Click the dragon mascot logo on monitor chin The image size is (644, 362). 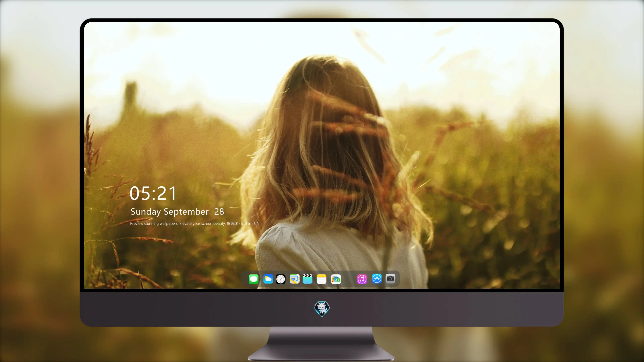[322, 309]
